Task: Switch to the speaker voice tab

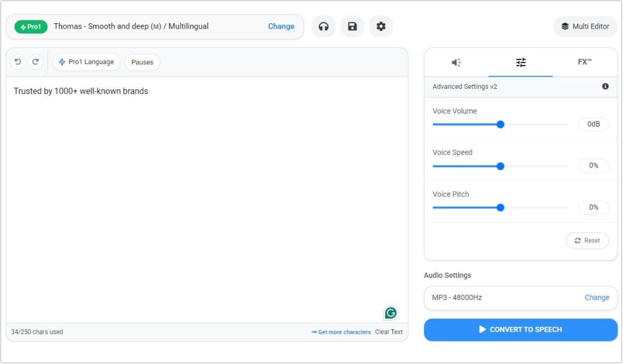Action: 456,62
